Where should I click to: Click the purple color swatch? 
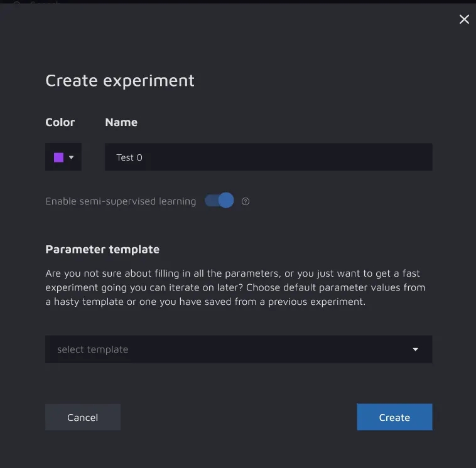[58, 157]
